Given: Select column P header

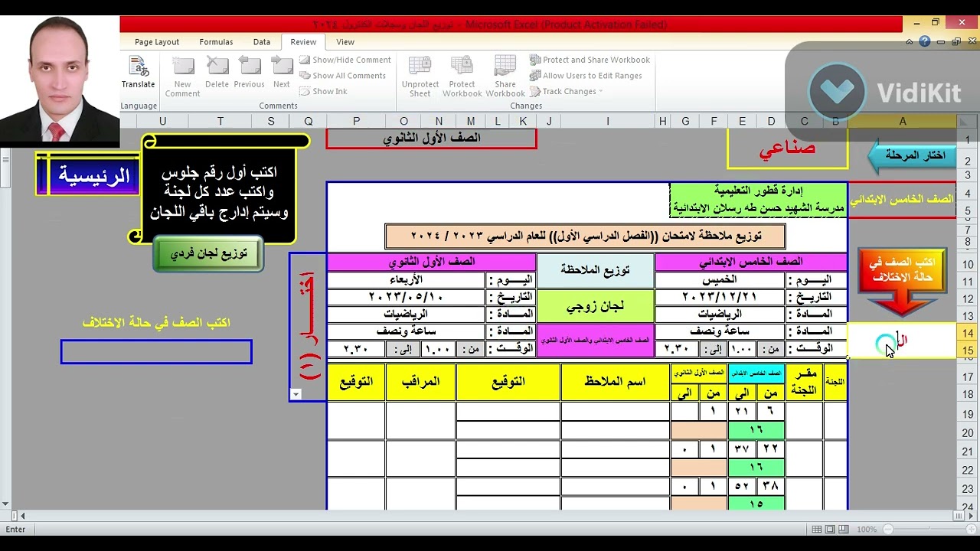Looking at the screenshot, I should [x=356, y=121].
